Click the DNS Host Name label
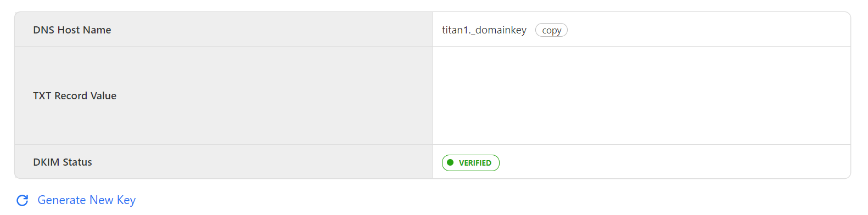This screenshot has height=215, width=868. pos(72,30)
